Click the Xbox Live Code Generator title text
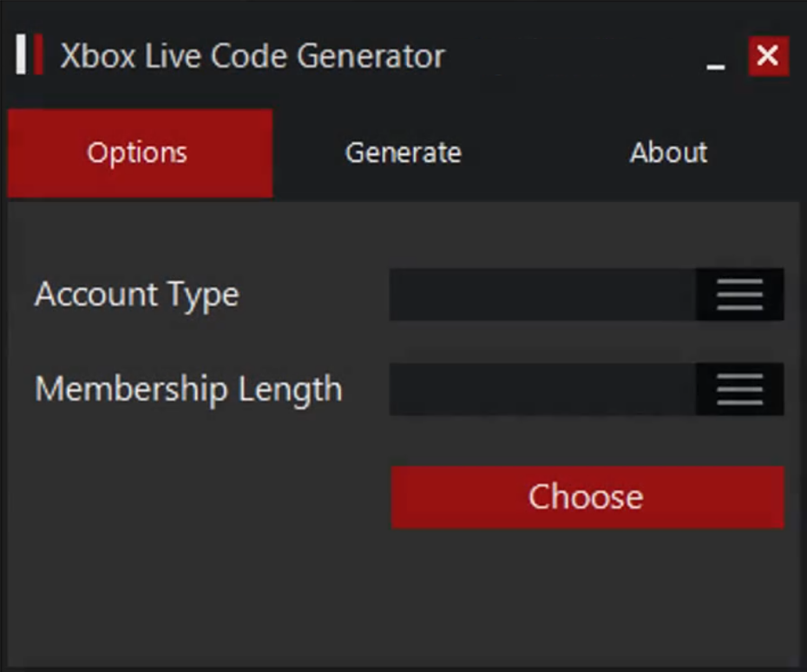Image resolution: width=807 pixels, height=672 pixels. tap(252, 56)
